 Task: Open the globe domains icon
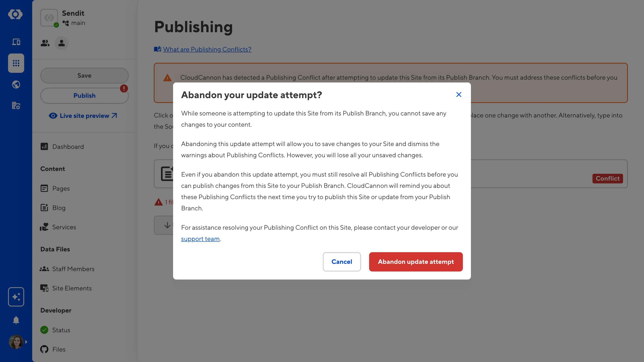tap(16, 84)
